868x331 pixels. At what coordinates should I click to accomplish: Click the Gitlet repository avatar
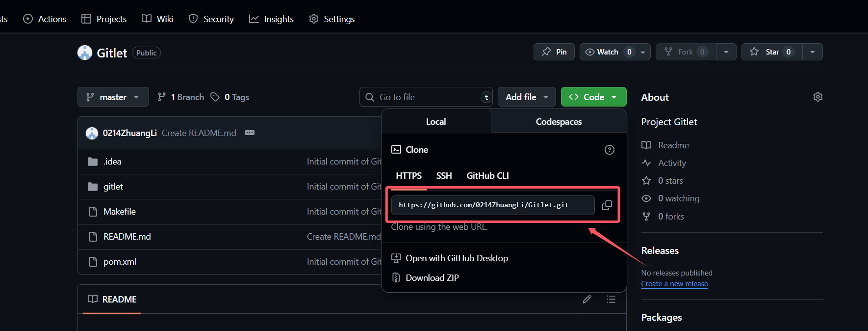pos(85,53)
